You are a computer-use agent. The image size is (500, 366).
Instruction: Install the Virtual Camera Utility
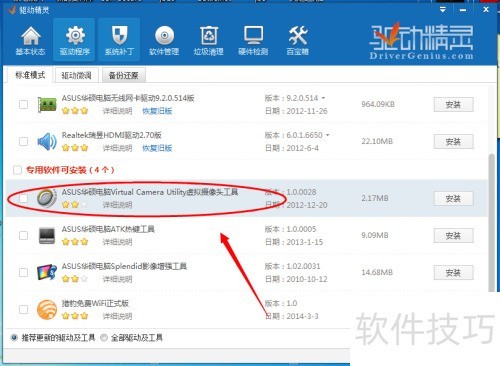(453, 199)
